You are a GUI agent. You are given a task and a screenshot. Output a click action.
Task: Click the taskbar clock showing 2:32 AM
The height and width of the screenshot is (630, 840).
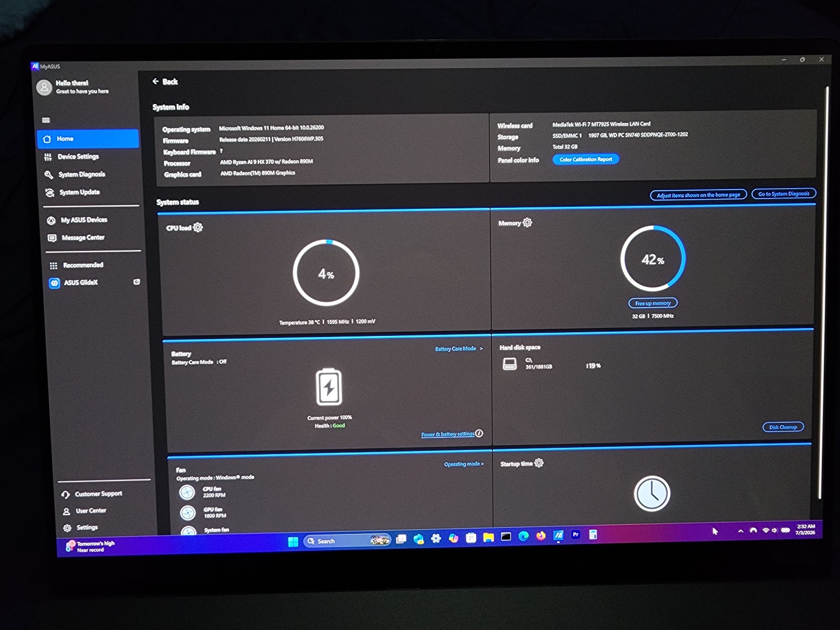pyautogui.click(x=805, y=529)
